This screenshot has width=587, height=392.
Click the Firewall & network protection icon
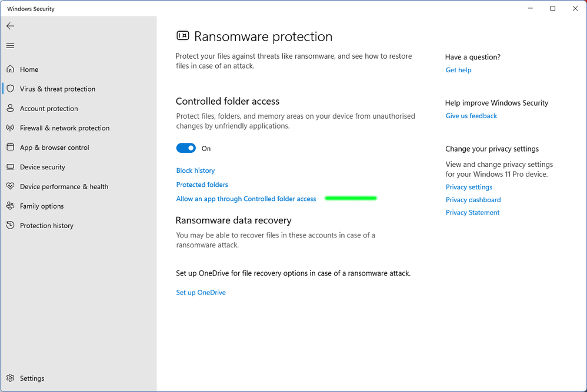[10, 128]
